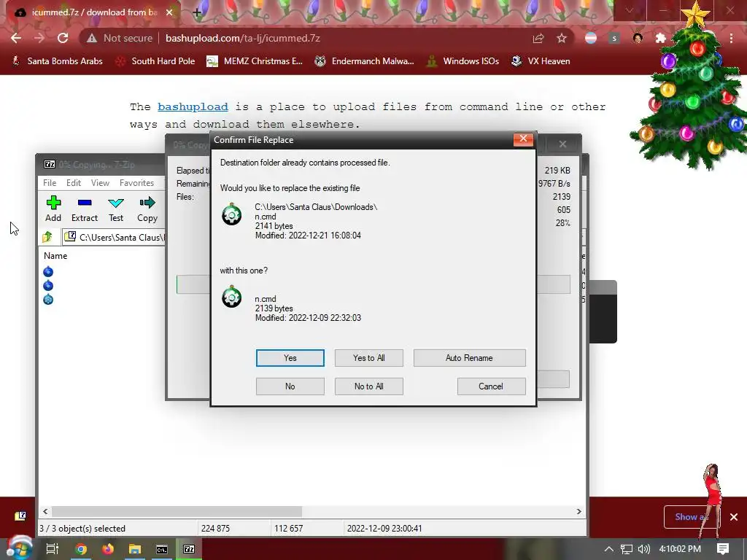This screenshot has width=747, height=560.
Task: Click the taskbar clock 4:10:02 PM
Action: (x=680, y=549)
